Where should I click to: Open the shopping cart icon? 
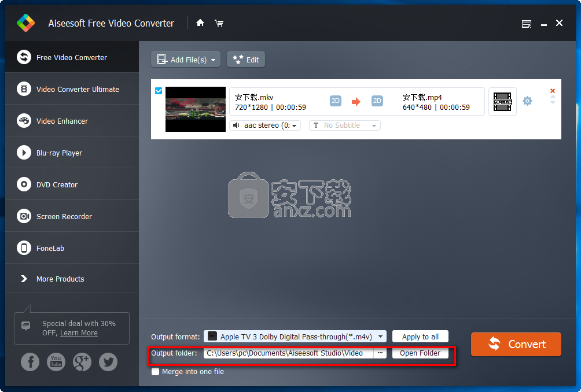click(x=219, y=23)
